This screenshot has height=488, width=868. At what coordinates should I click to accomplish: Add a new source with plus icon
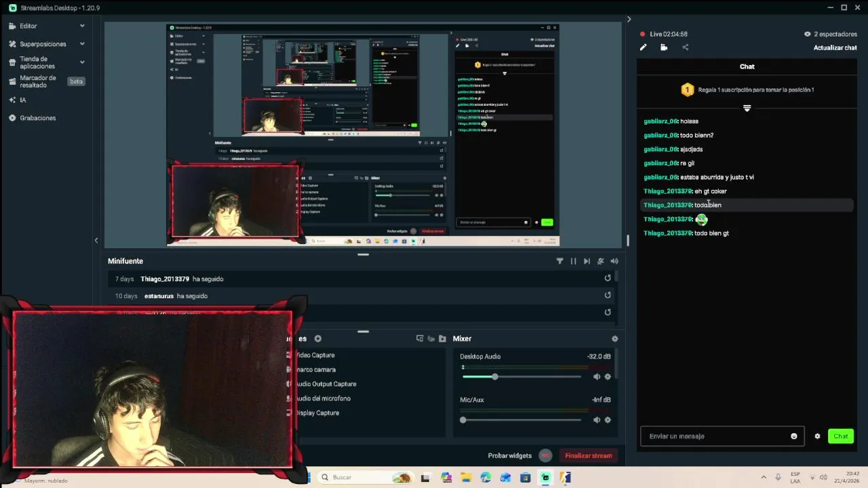(317, 339)
